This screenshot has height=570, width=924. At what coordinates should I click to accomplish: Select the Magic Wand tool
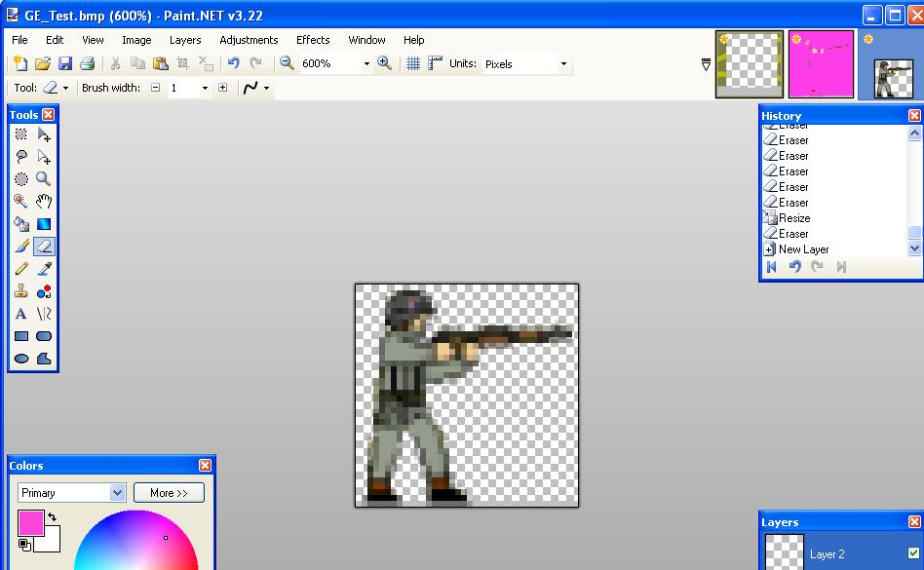tap(21, 202)
